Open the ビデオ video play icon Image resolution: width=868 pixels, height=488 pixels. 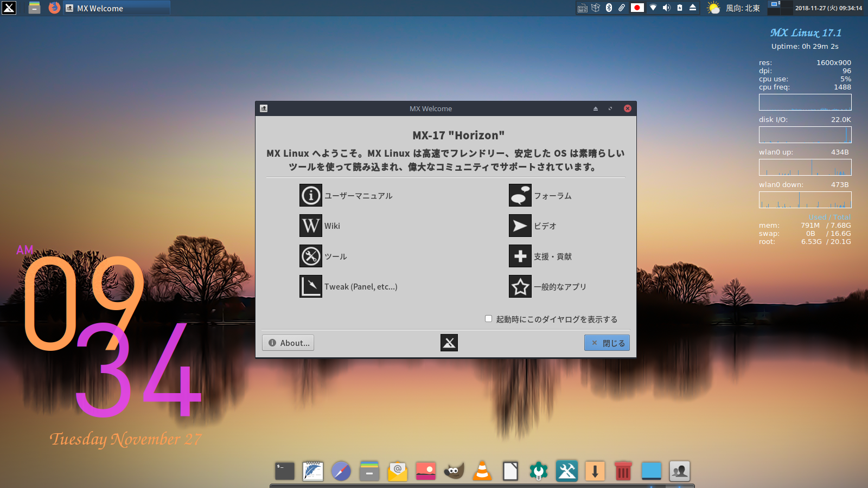click(x=520, y=226)
